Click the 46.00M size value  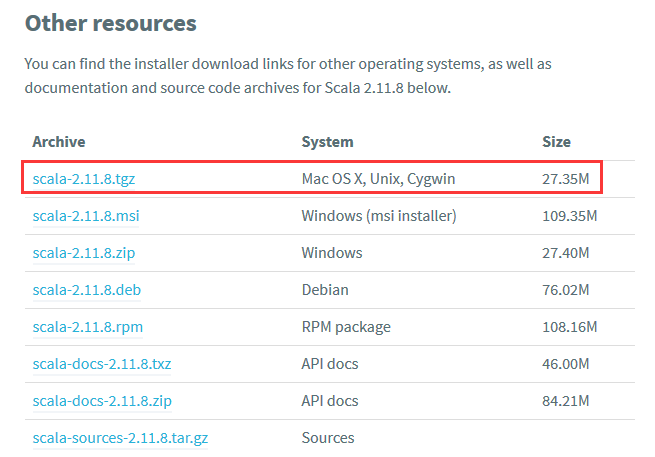coord(566,364)
